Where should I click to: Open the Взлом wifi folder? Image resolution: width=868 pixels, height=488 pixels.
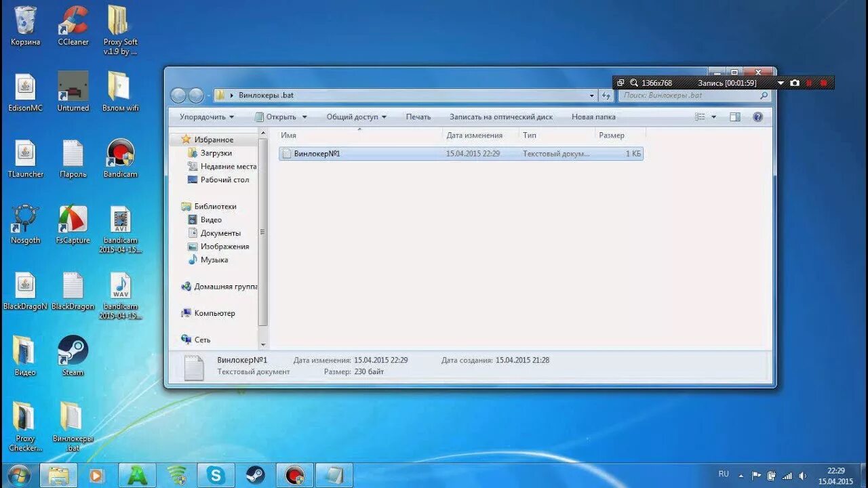[120, 92]
